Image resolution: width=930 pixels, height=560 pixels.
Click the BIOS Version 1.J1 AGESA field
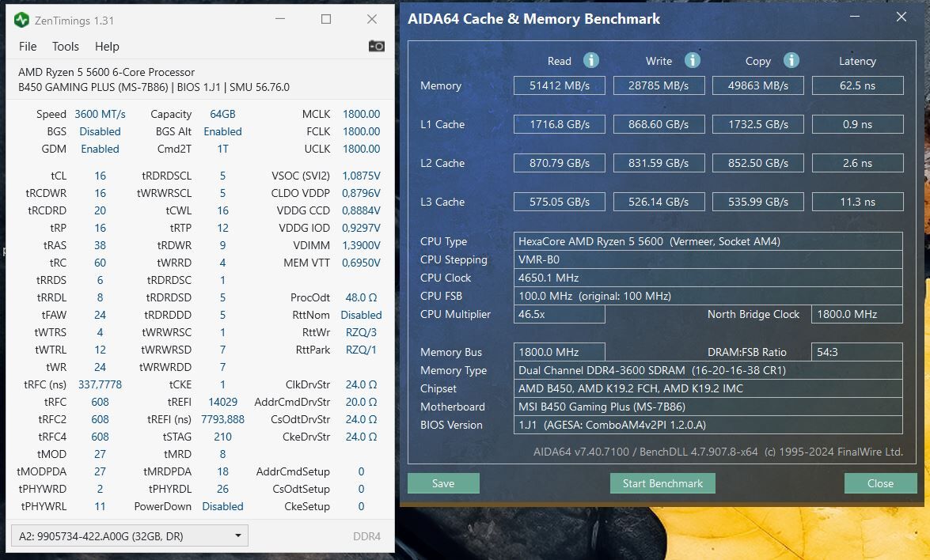point(708,425)
